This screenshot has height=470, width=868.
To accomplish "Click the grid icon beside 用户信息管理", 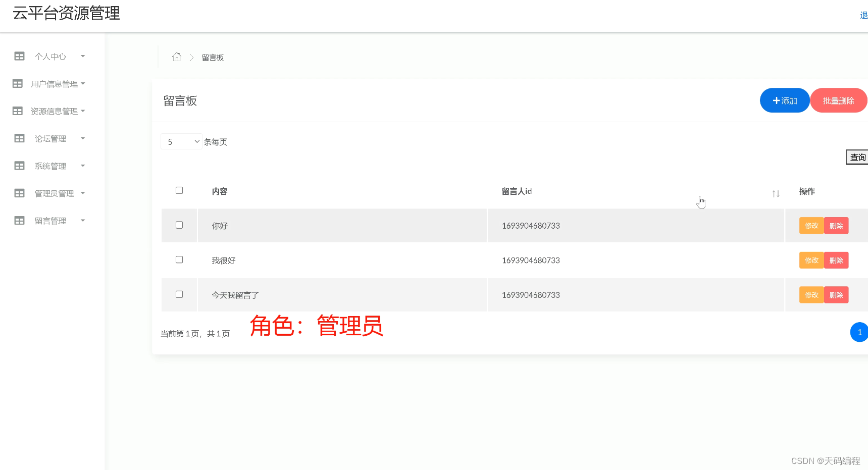I will coord(18,83).
